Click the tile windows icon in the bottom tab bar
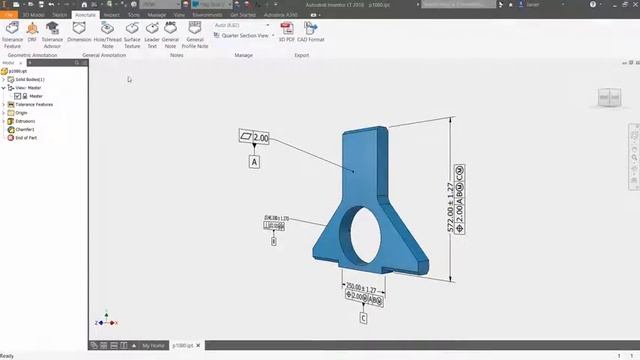The height and width of the screenshot is (360, 640). [104, 346]
